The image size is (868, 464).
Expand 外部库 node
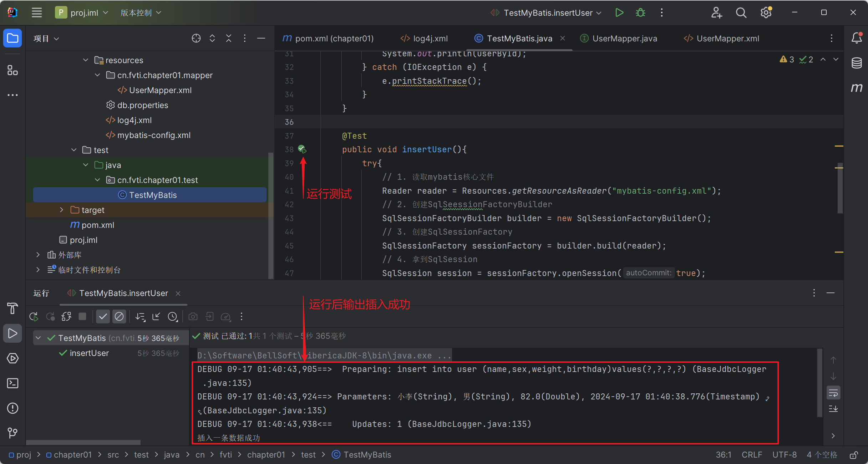[38, 255]
